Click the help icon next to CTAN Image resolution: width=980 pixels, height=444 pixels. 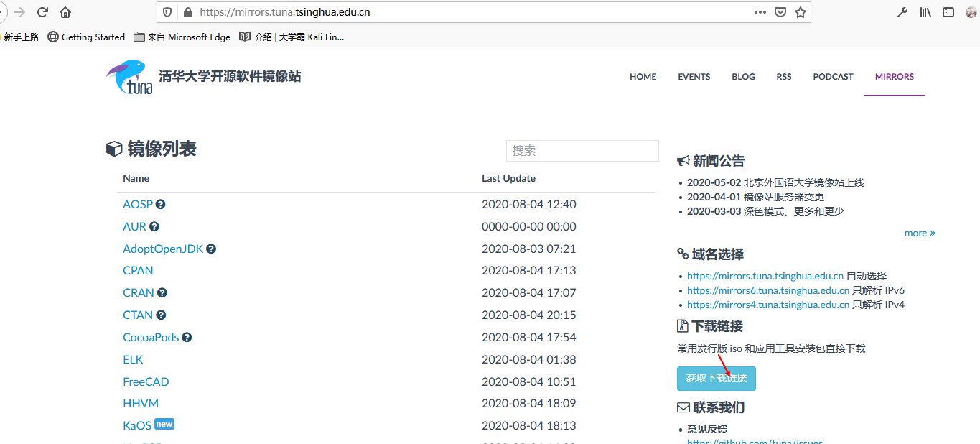161,315
